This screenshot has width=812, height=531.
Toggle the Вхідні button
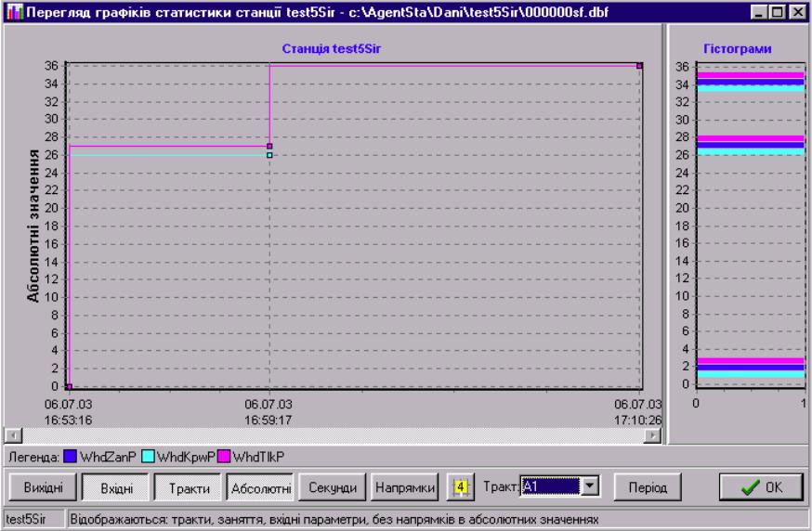click(116, 487)
